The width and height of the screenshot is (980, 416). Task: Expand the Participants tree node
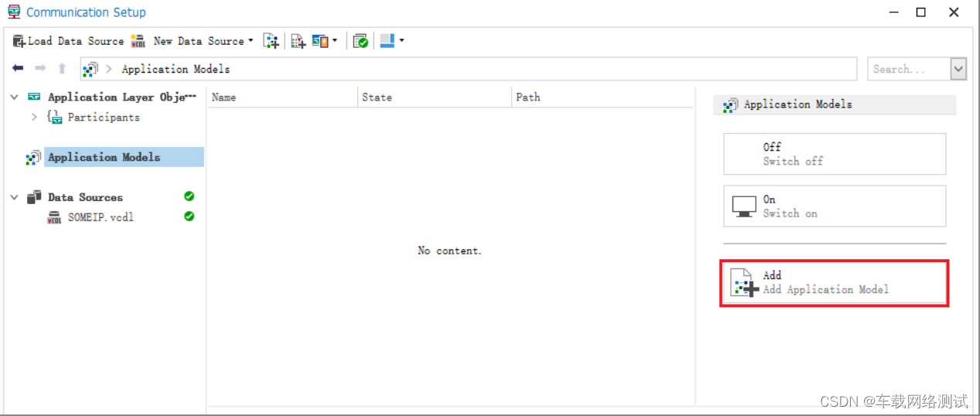pos(34,117)
